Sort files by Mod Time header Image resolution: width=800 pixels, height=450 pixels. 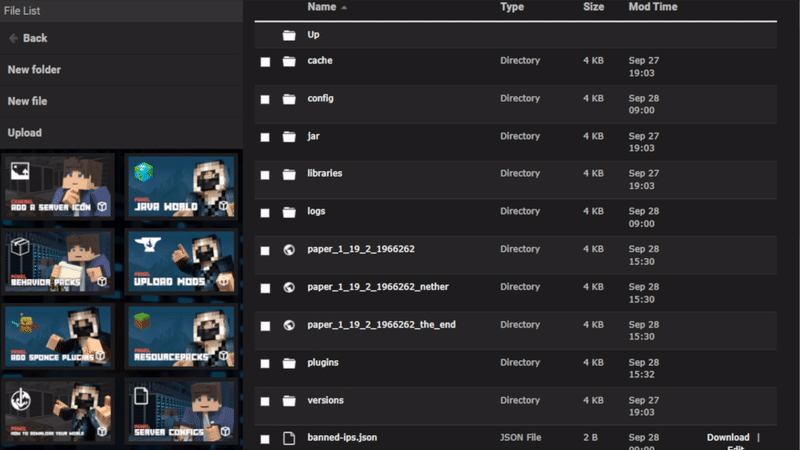tap(652, 7)
